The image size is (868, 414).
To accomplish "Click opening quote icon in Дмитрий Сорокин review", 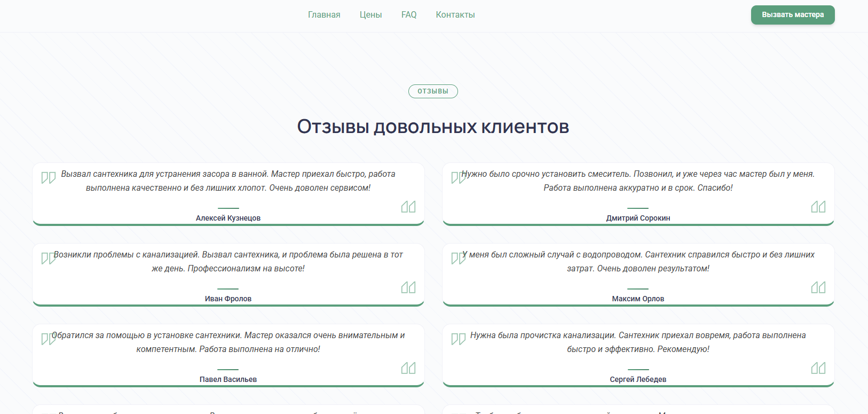I will coord(458,178).
